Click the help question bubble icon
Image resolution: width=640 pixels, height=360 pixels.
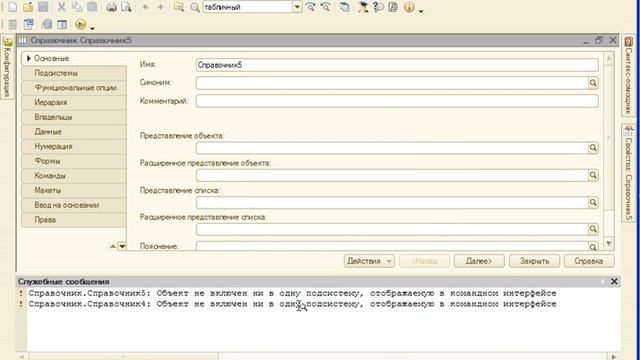coord(378,7)
